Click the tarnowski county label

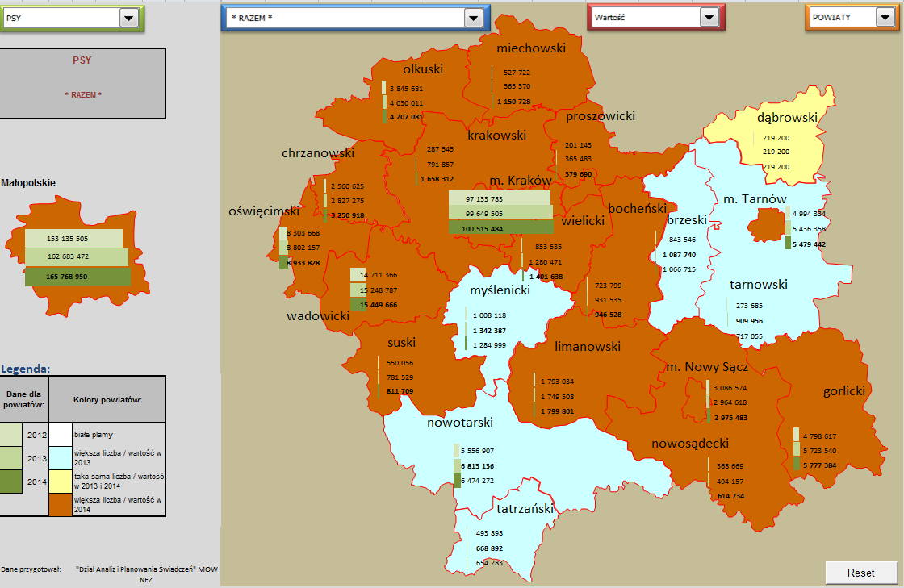pyautogui.click(x=758, y=285)
